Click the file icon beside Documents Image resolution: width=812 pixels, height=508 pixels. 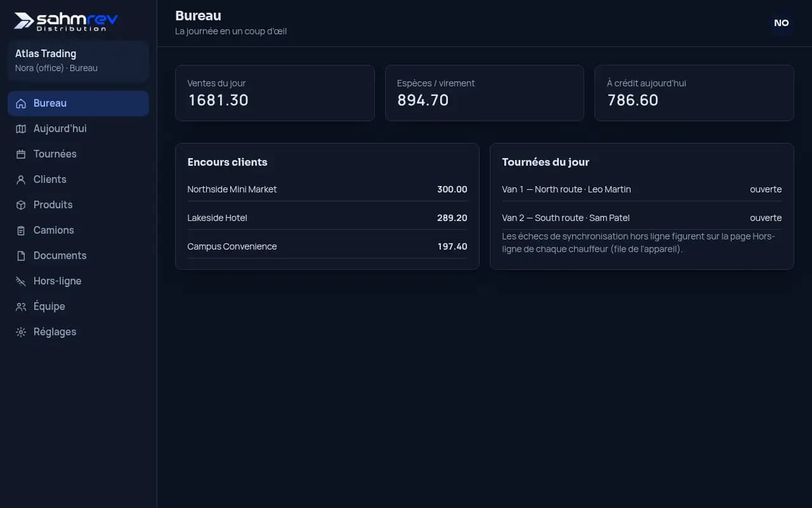click(x=21, y=256)
